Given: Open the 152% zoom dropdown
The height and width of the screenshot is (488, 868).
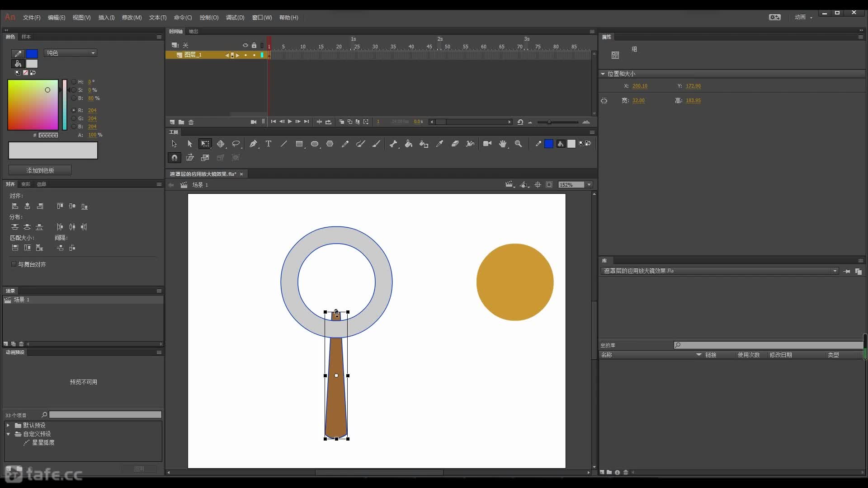Looking at the screenshot, I should (x=589, y=185).
